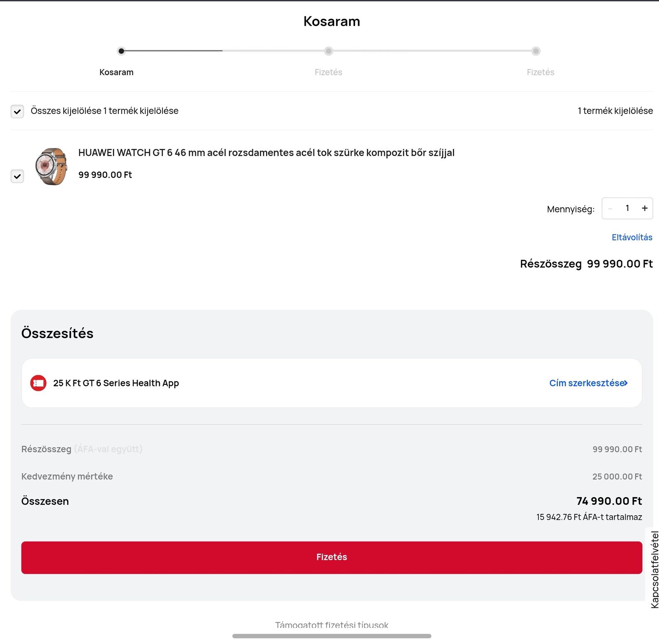Toggle the Összes kijelölése checkbox

17,112
